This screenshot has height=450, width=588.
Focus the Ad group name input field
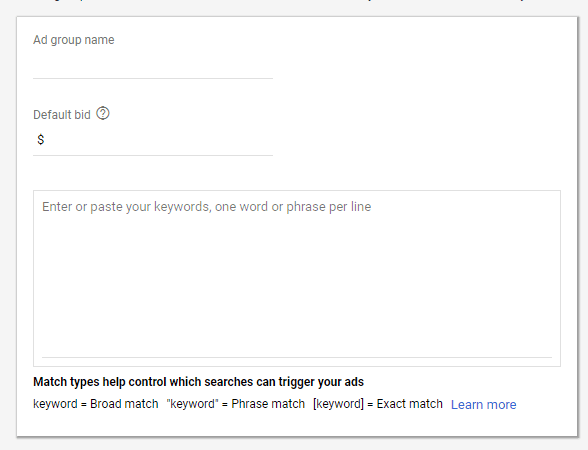[153, 66]
